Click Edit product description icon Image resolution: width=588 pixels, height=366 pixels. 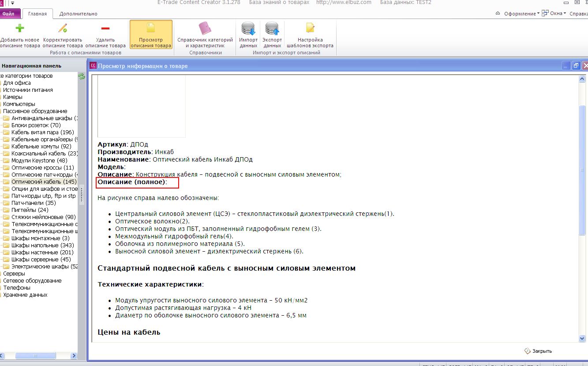pos(63,28)
